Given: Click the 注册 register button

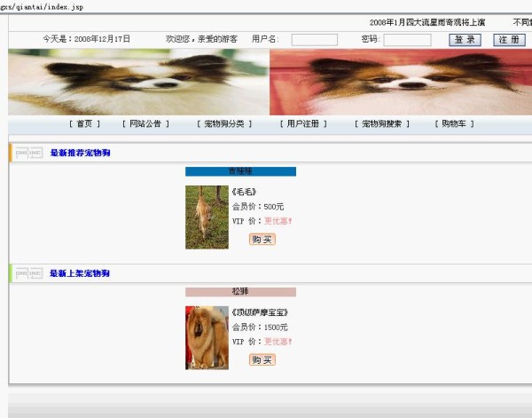Looking at the screenshot, I should 509,40.
